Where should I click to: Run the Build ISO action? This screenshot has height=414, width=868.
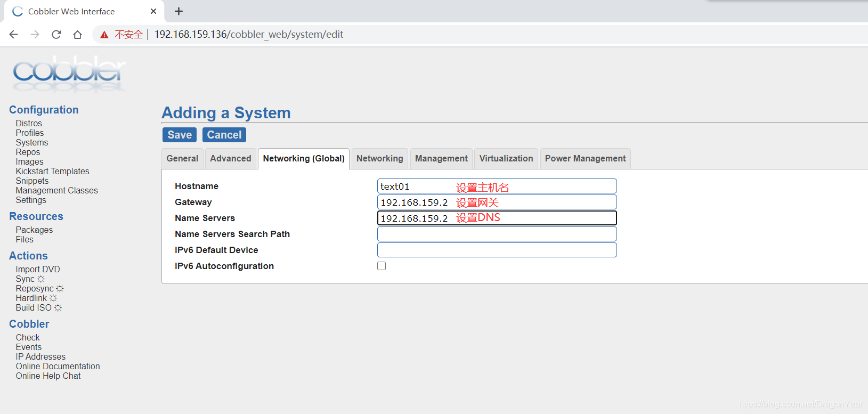tap(34, 308)
